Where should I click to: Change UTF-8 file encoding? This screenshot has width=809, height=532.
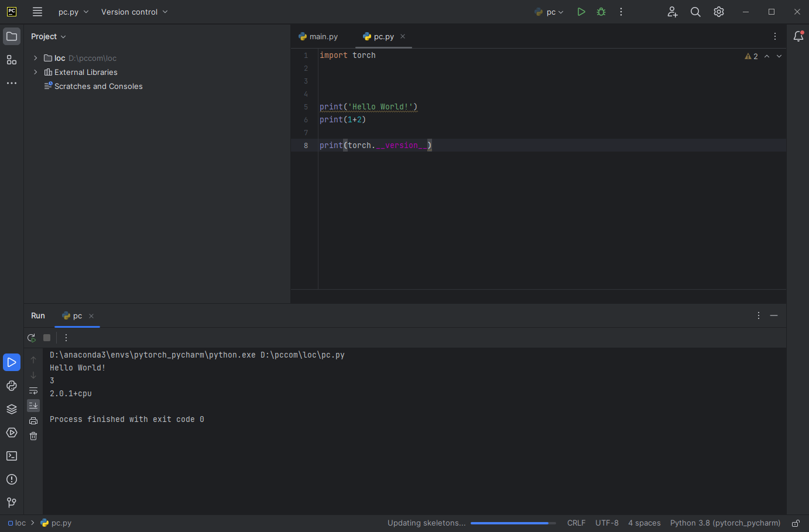pyautogui.click(x=607, y=523)
